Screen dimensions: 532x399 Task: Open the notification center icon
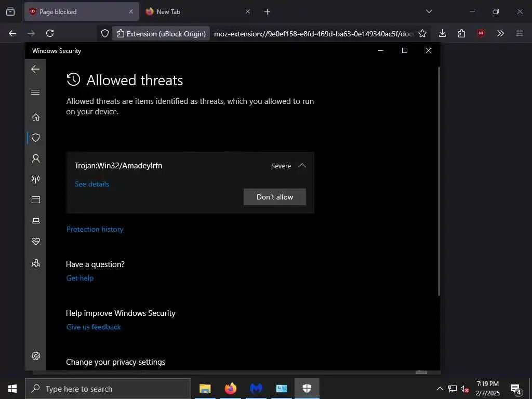point(515,389)
